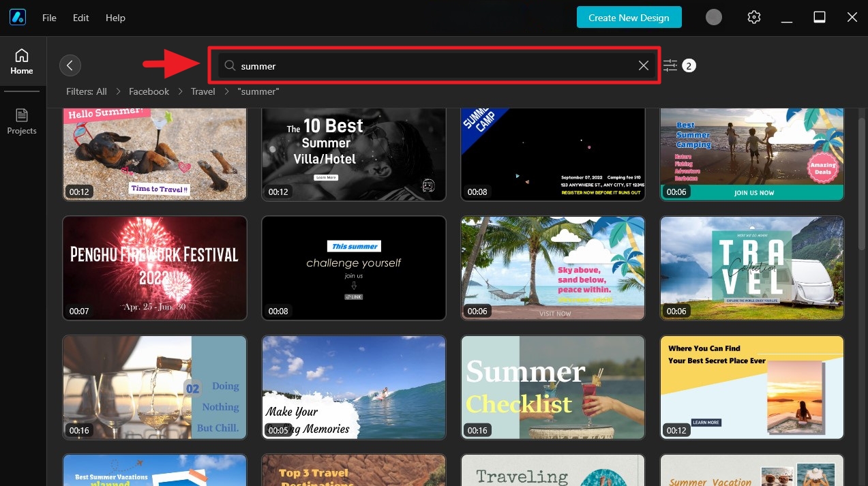Viewport: 868px width, 486px height.
Task: Open the search filter options
Action: 671,65
